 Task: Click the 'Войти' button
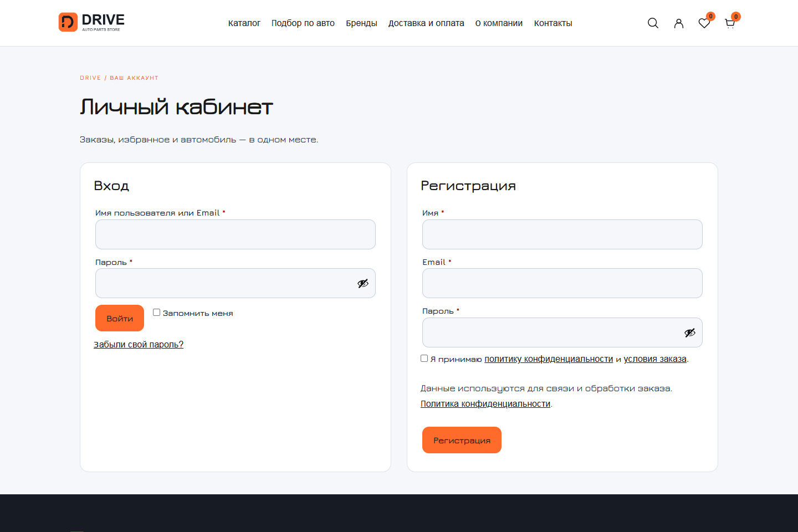(x=120, y=318)
